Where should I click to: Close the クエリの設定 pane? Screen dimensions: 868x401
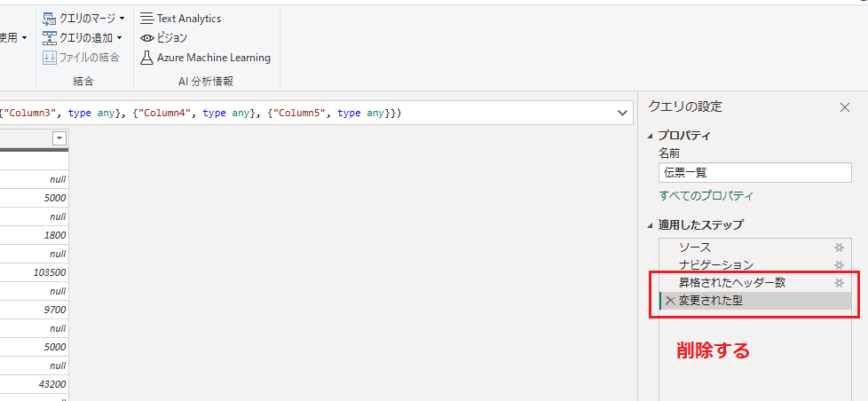(x=845, y=107)
